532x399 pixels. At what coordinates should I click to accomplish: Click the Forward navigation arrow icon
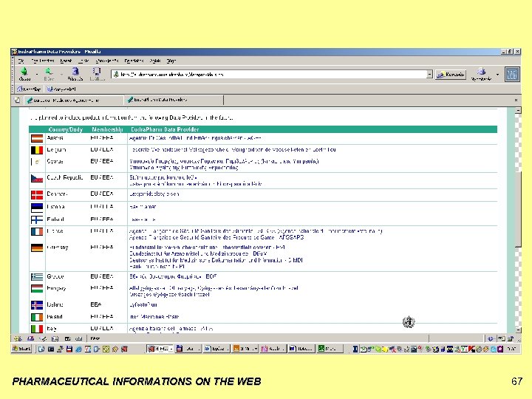click(x=49, y=72)
